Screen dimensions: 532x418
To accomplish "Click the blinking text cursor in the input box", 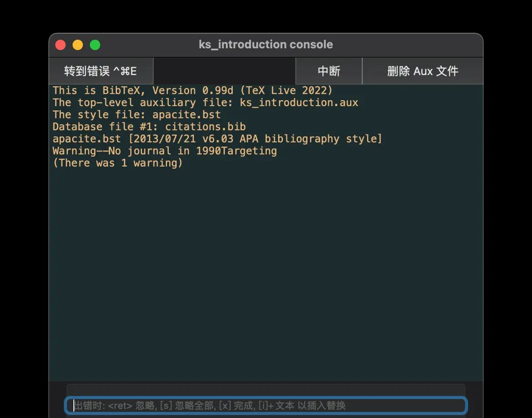I will [x=74, y=405].
